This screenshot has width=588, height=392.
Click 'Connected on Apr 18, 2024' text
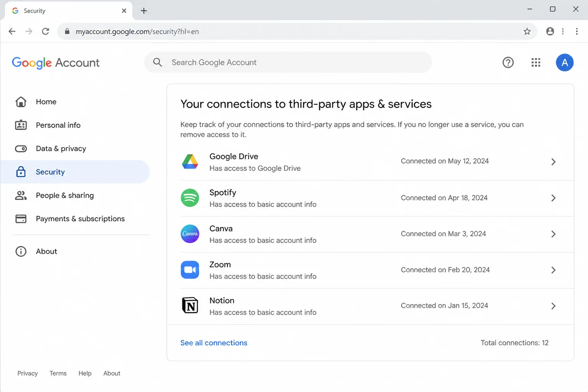click(x=444, y=198)
